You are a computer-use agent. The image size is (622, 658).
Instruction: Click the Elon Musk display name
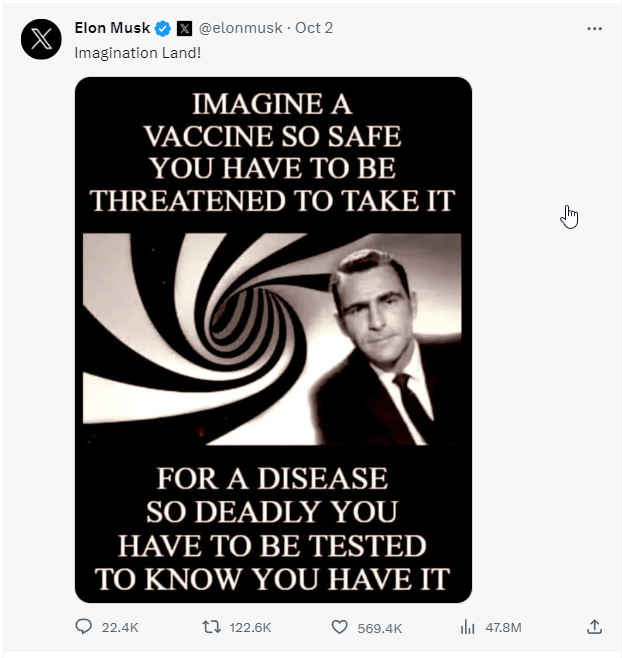pyautogui.click(x=112, y=28)
